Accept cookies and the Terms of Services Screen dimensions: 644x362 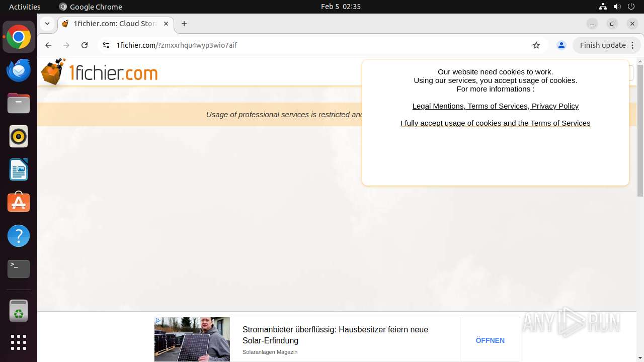point(496,123)
